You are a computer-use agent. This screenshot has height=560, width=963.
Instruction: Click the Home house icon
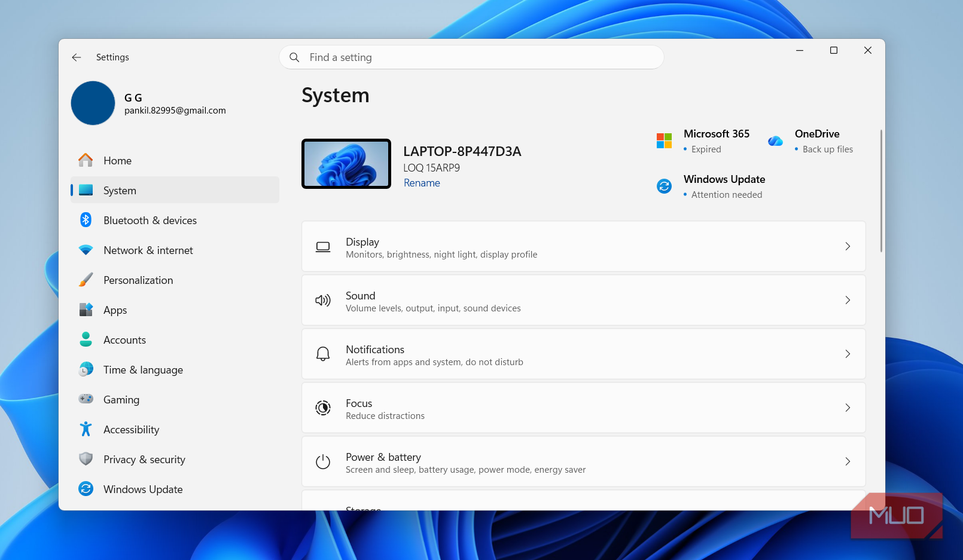coord(86,160)
